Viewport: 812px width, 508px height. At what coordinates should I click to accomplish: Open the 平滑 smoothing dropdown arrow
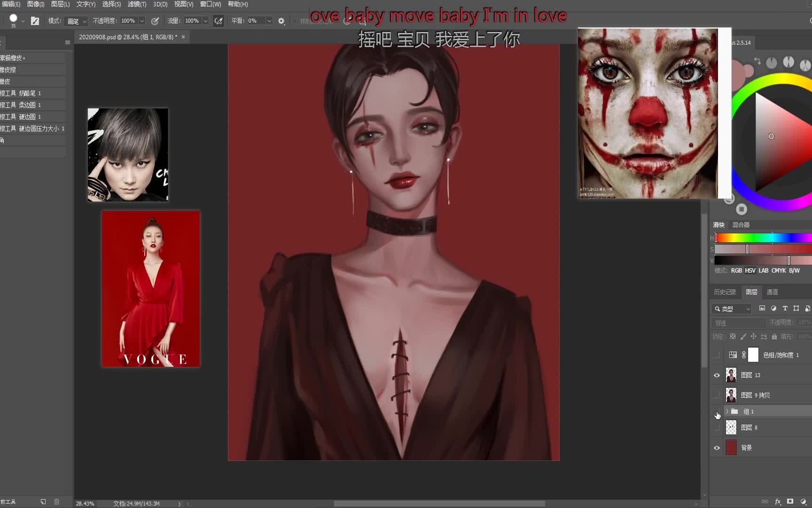269,21
